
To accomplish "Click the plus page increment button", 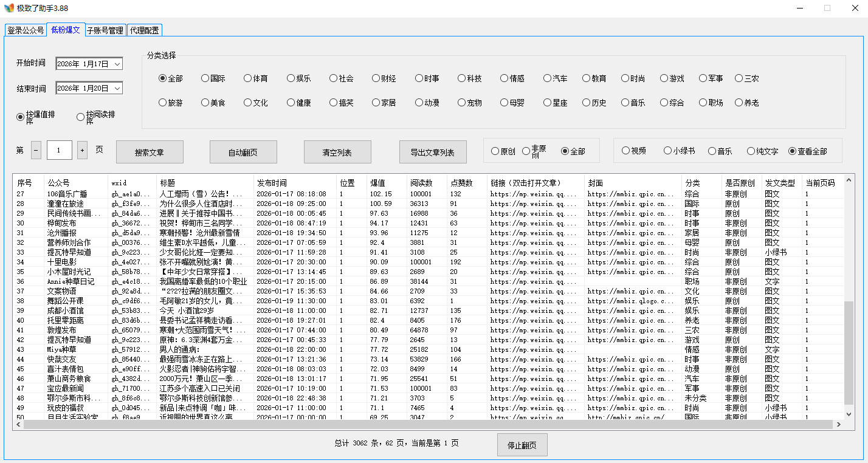I will (x=82, y=150).
